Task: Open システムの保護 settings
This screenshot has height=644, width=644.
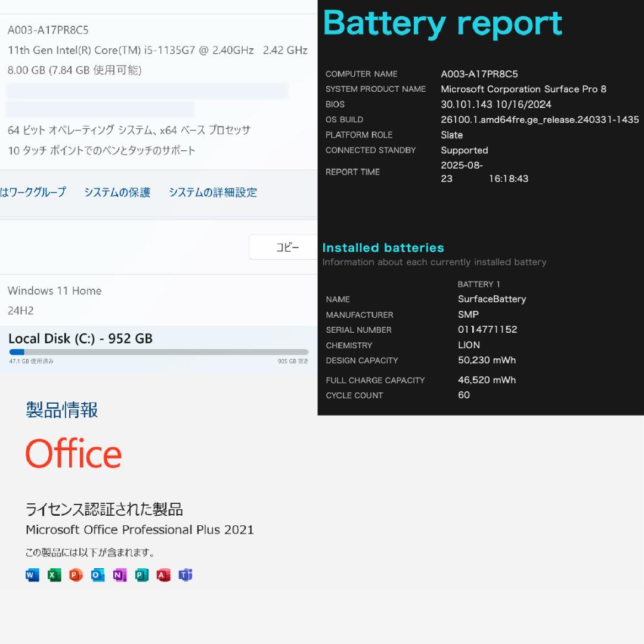Action: pos(116,193)
